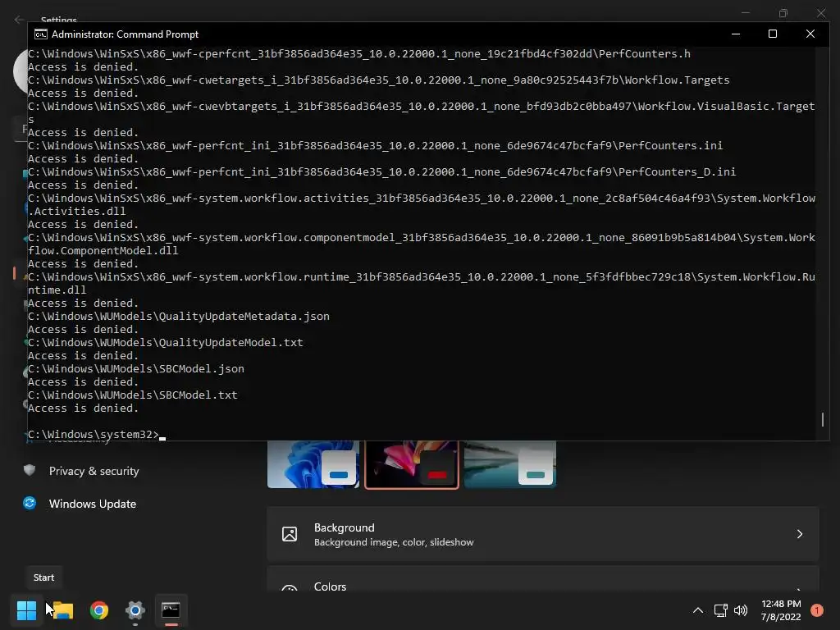Click the Privacy & security shield icon
The height and width of the screenshot is (630, 840).
click(x=30, y=470)
